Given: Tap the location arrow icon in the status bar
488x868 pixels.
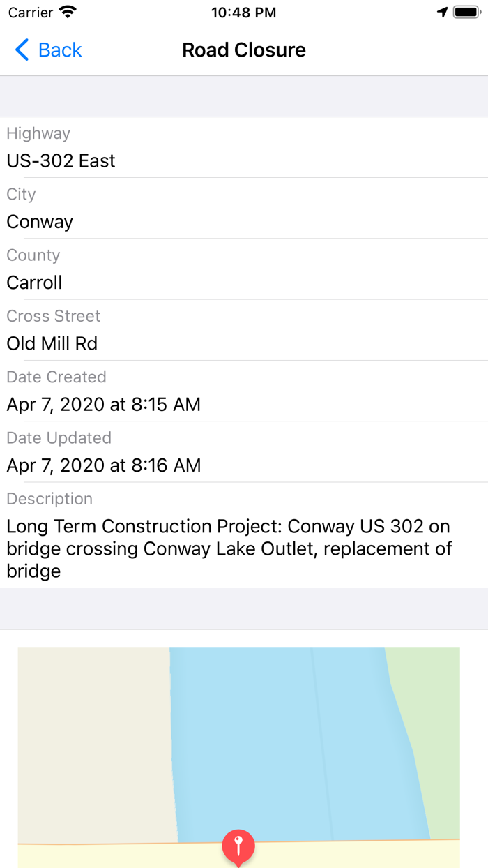Looking at the screenshot, I should [x=441, y=12].
